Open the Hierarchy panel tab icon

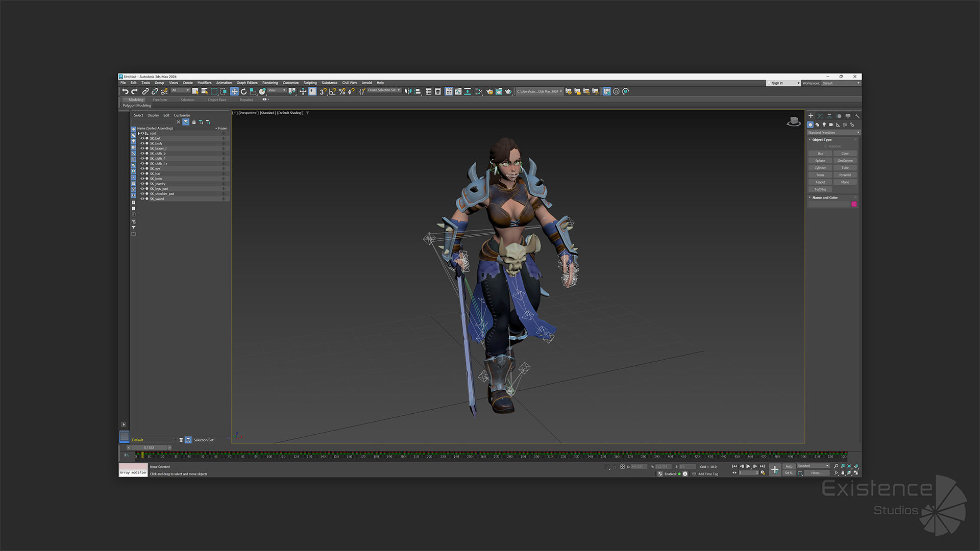pos(829,116)
